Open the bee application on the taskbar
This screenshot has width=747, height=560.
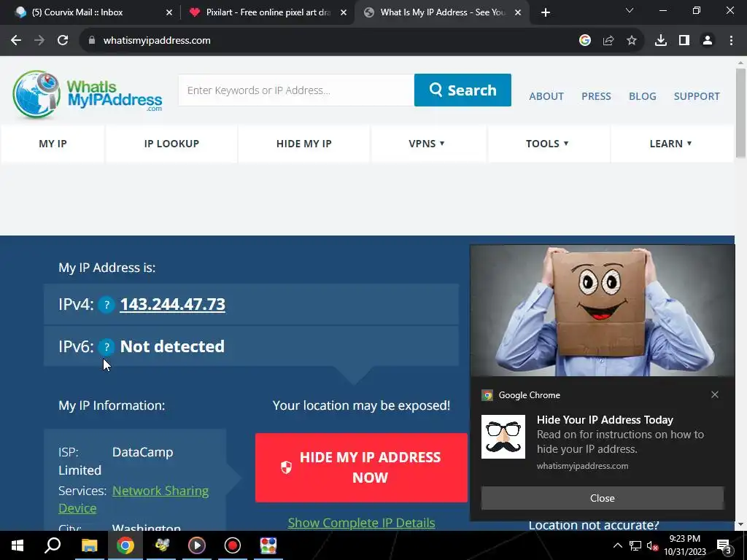click(161, 545)
